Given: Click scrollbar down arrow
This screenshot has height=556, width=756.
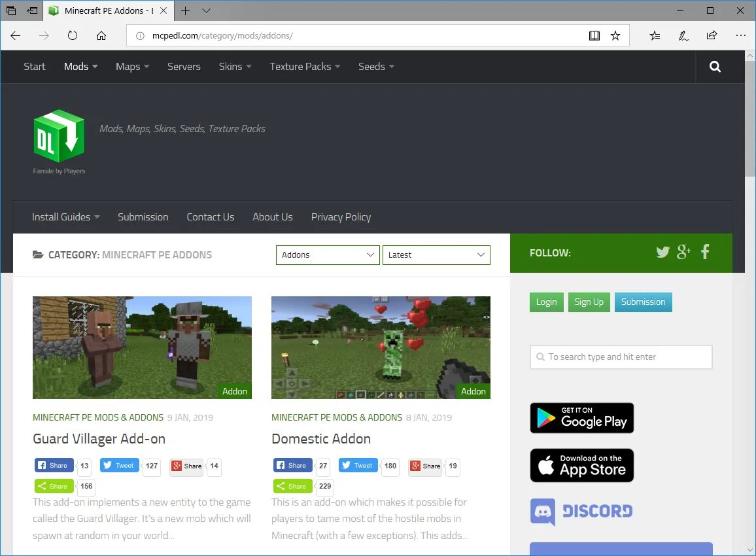Looking at the screenshot, I should (x=750, y=549).
